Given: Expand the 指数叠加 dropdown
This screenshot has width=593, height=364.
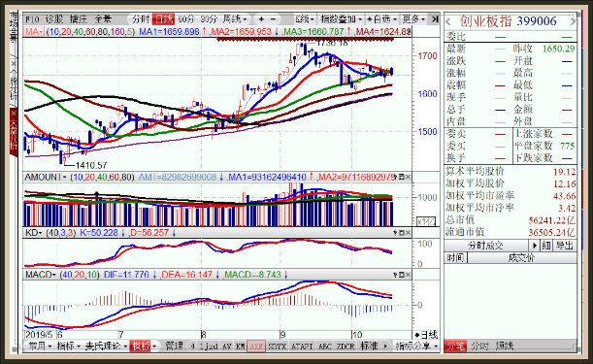Looking at the screenshot, I should [341, 18].
